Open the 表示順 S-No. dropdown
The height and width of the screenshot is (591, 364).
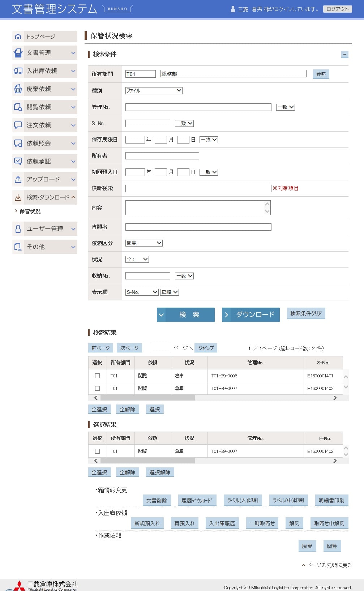coord(142,292)
